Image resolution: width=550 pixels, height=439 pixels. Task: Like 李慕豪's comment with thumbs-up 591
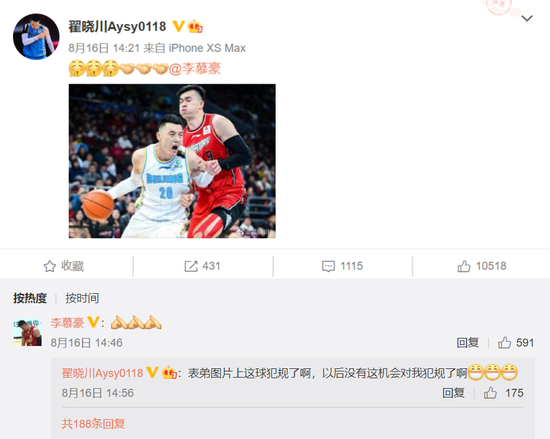[x=516, y=343]
